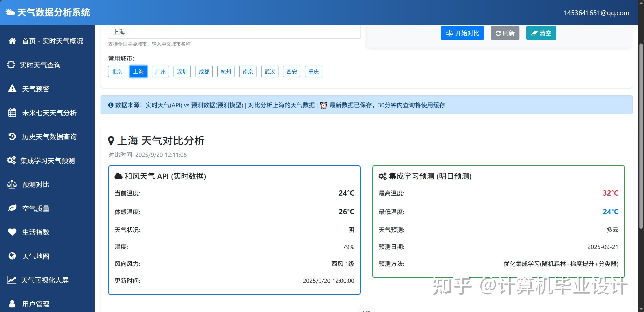Open 实时天气查询 via the gear icon

pos(11,65)
